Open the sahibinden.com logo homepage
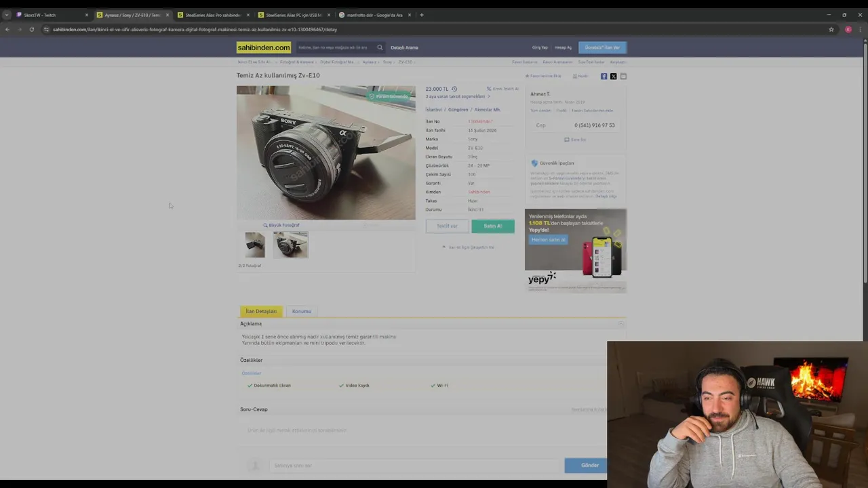This screenshot has height=488, width=868. pos(264,47)
